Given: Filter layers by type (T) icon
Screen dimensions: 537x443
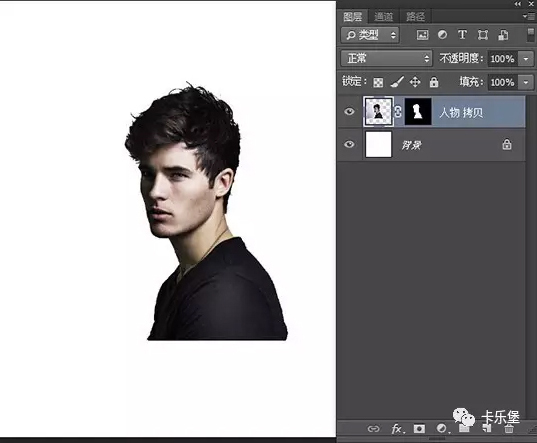Looking at the screenshot, I should pos(462,35).
